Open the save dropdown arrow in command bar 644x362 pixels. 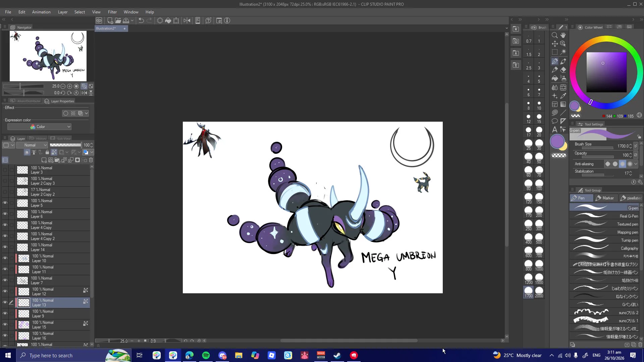tap(132, 21)
